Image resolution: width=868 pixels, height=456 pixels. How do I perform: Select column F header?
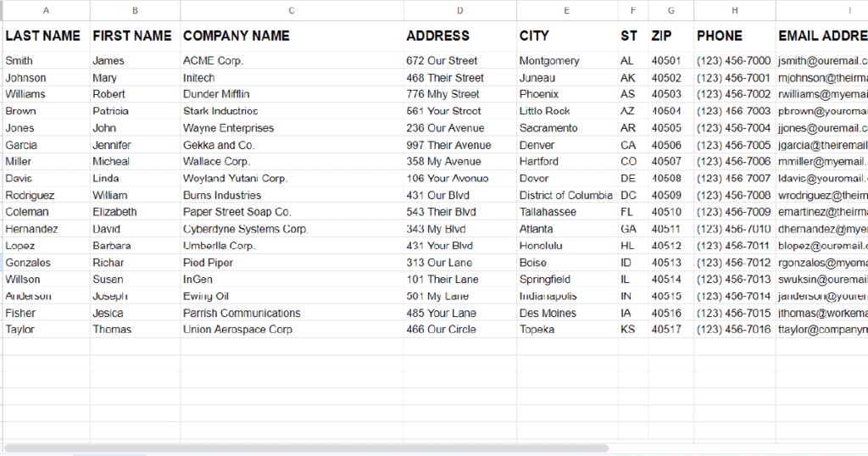[x=632, y=10]
